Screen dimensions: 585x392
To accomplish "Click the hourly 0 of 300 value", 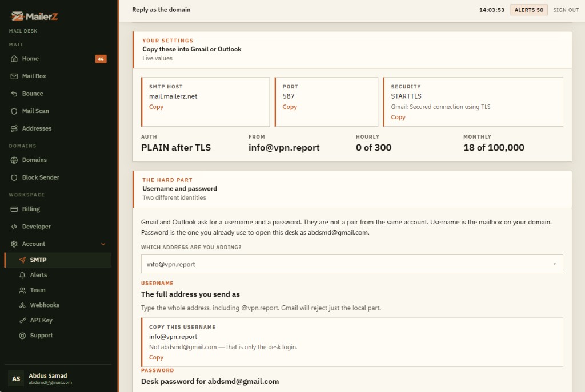I will pos(374,148).
